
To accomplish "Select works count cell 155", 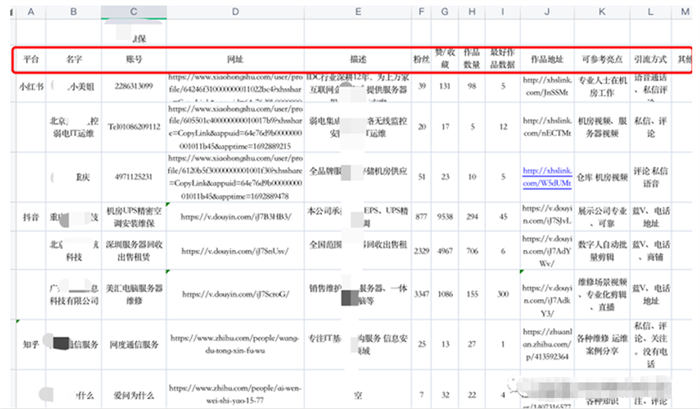I will [x=472, y=294].
